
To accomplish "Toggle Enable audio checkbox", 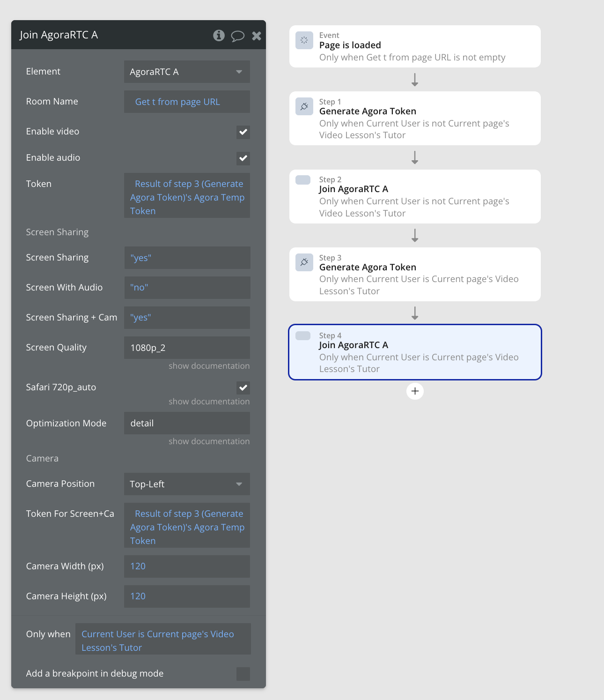I will 243,158.
